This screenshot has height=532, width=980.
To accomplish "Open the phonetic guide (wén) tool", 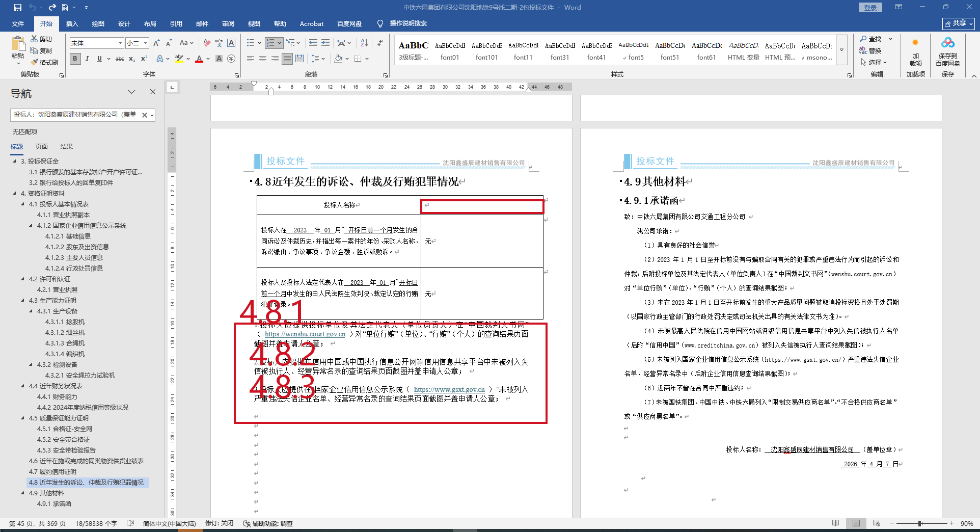I will point(219,43).
